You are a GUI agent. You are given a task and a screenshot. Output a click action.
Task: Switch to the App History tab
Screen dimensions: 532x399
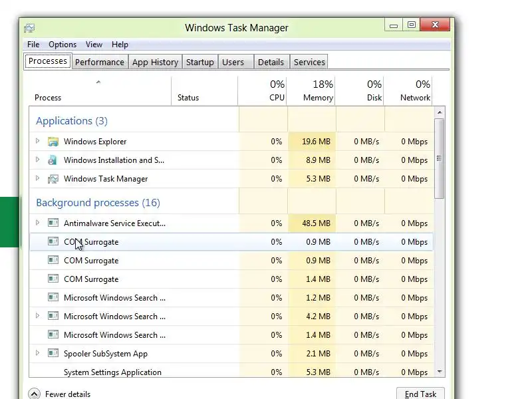[155, 62]
